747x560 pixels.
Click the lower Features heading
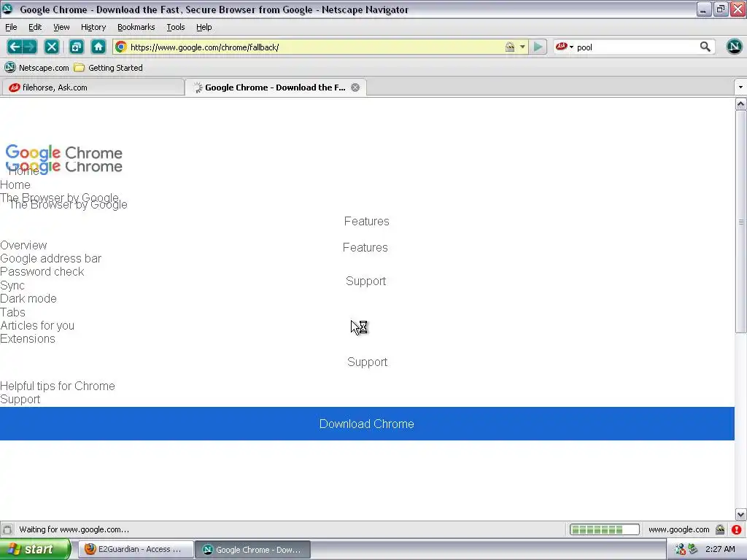point(365,248)
